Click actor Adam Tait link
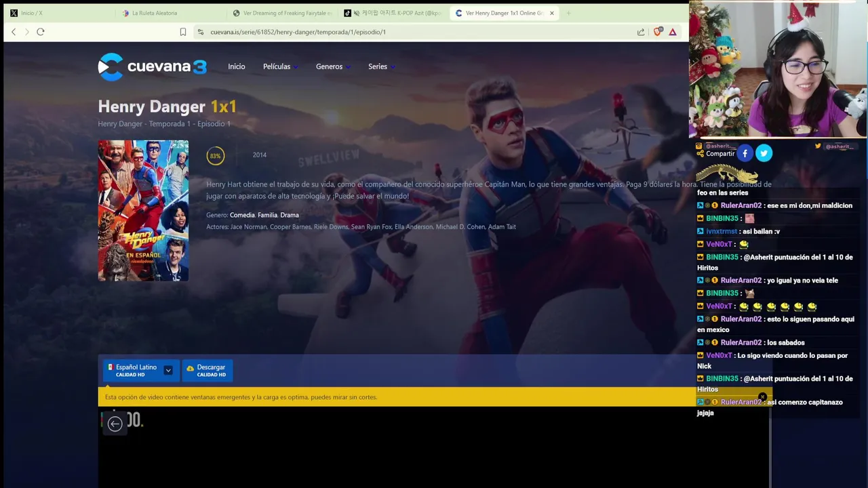This screenshot has height=488, width=868. click(x=502, y=227)
